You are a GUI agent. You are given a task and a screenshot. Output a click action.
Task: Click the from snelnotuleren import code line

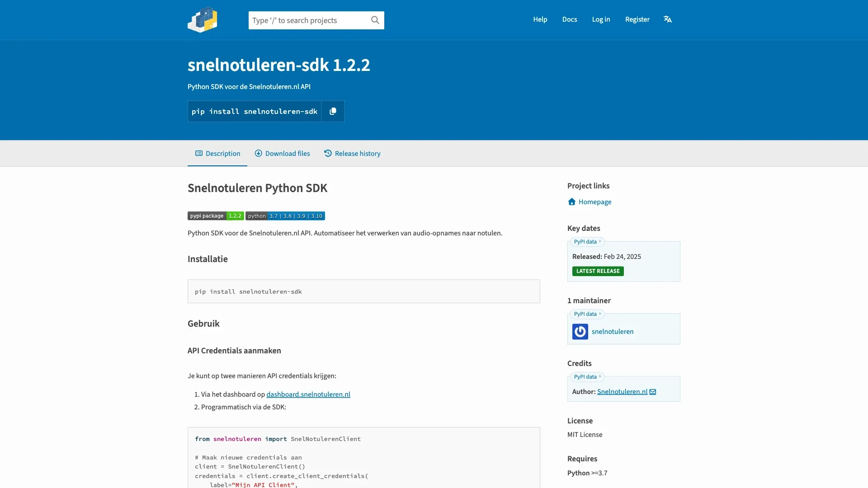pos(278,439)
